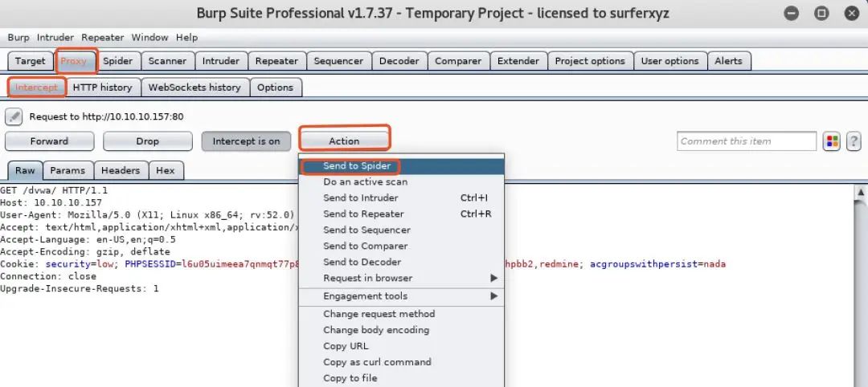The width and height of the screenshot is (868, 387).
Task: Click the Drop button
Action: (147, 141)
